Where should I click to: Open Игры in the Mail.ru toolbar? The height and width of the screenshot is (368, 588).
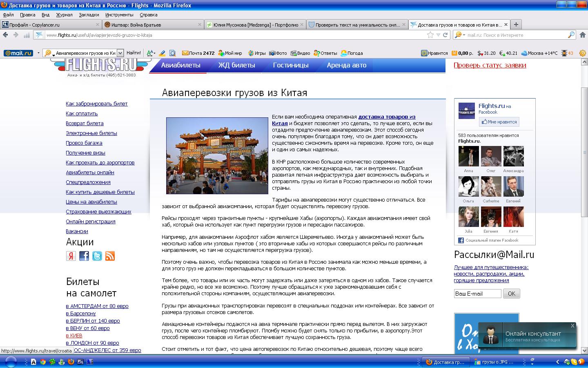tap(256, 53)
